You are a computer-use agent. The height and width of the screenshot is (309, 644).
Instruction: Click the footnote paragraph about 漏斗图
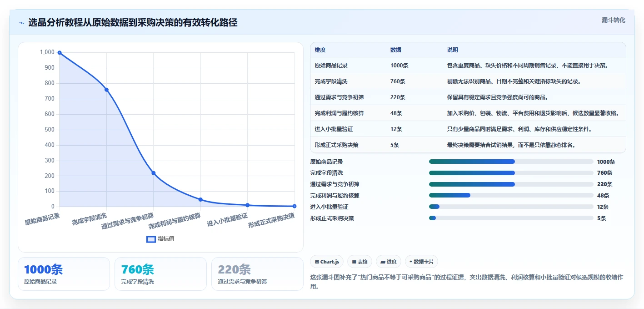467,282
